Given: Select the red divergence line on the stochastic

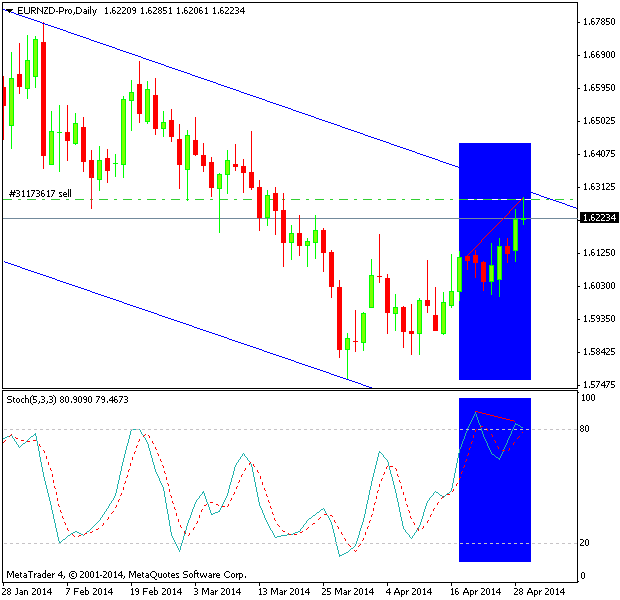Looking at the screenshot, I should pos(495,416).
